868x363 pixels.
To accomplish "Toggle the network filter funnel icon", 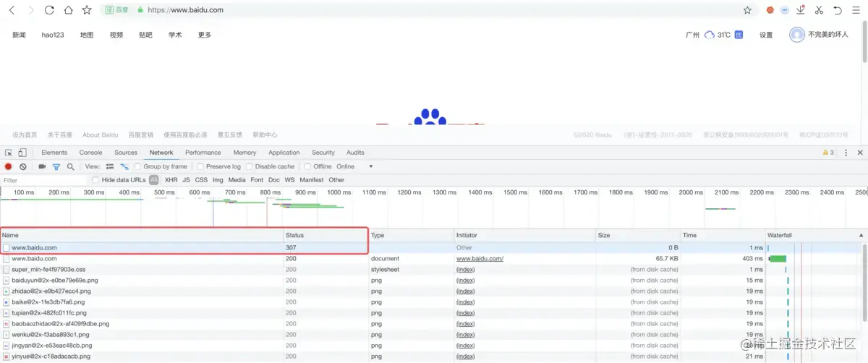I will [x=56, y=166].
